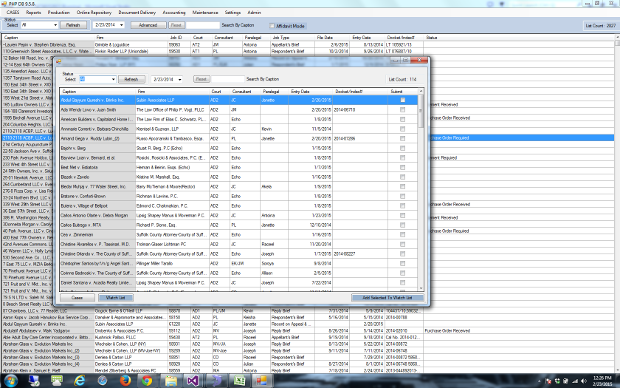
Task: Click Reset button in the dialog
Action: tap(201, 79)
